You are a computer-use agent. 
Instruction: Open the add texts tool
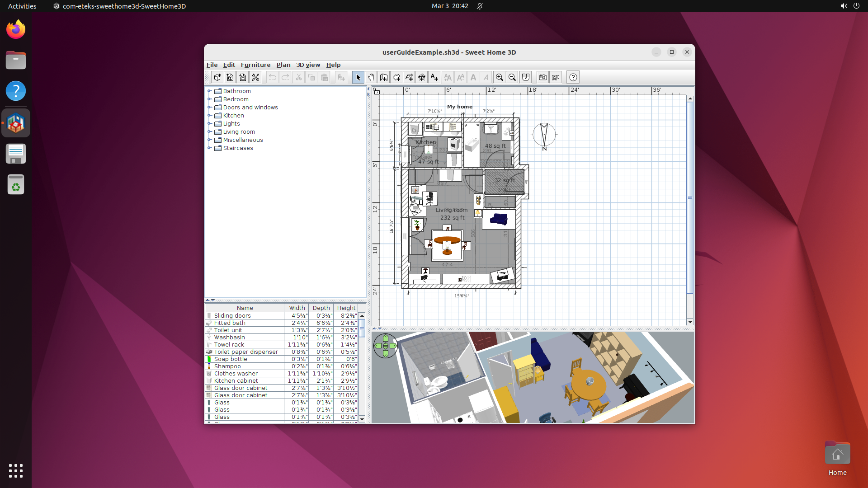tap(434, 77)
